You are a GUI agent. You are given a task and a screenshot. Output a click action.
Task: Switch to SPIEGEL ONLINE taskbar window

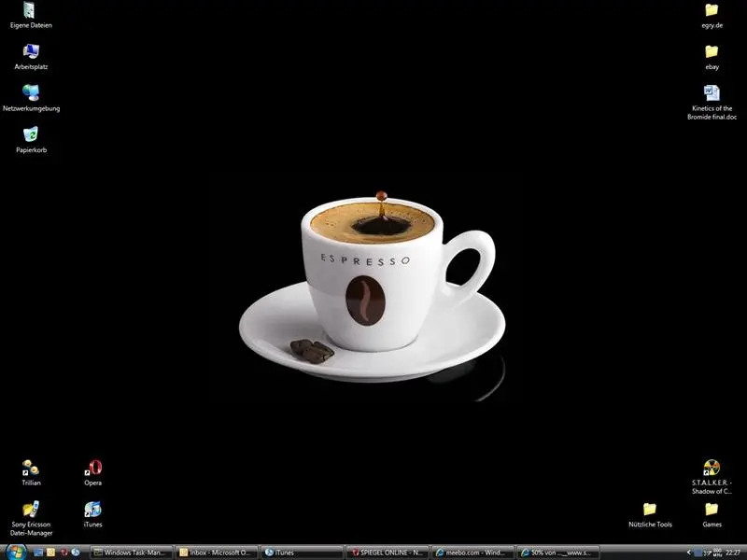pyautogui.click(x=386, y=553)
